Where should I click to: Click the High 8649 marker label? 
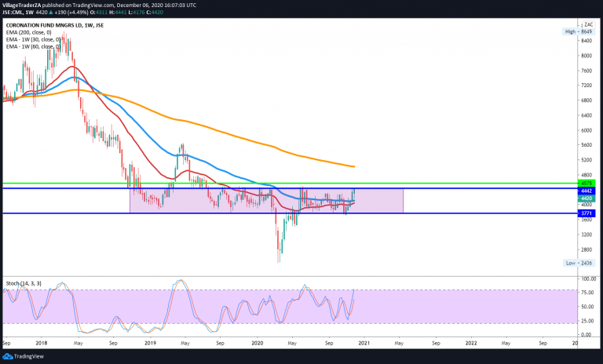(x=578, y=31)
